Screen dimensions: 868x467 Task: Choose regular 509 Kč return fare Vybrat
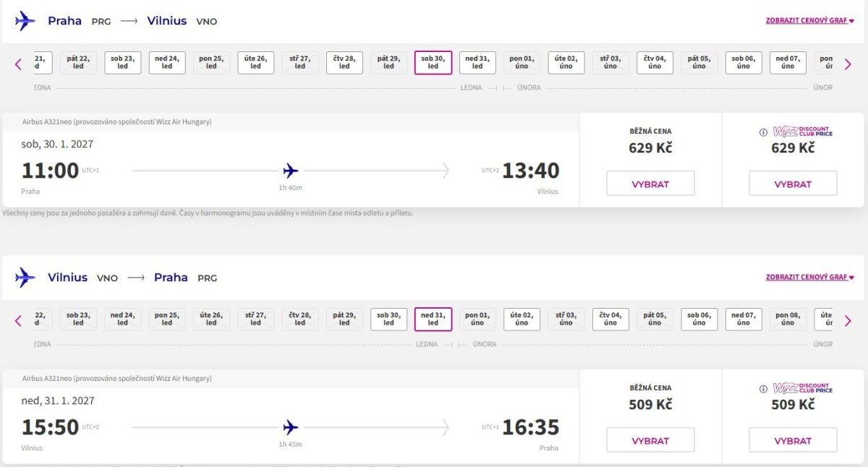pos(650,440)
